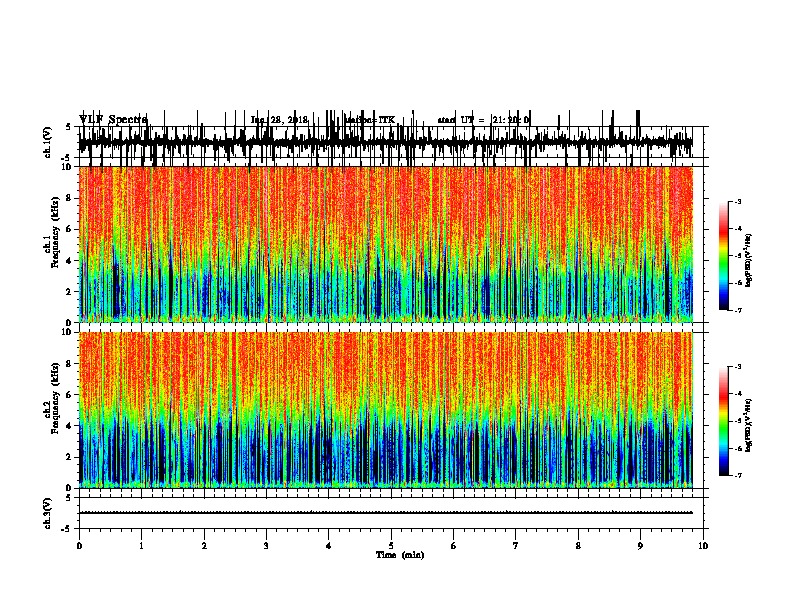Click the '-3' tick on ch.1 colorbar

(x=738, y=201)
